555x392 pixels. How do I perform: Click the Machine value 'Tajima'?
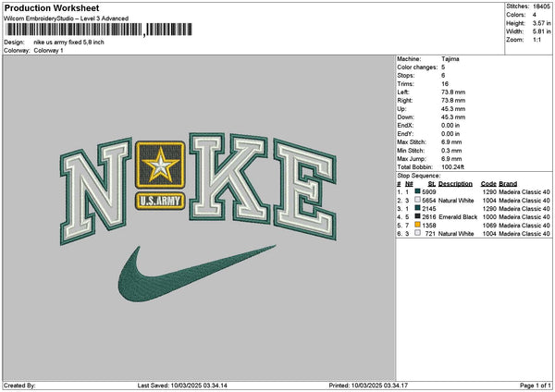pyautogui.click(x=450, y=59)
